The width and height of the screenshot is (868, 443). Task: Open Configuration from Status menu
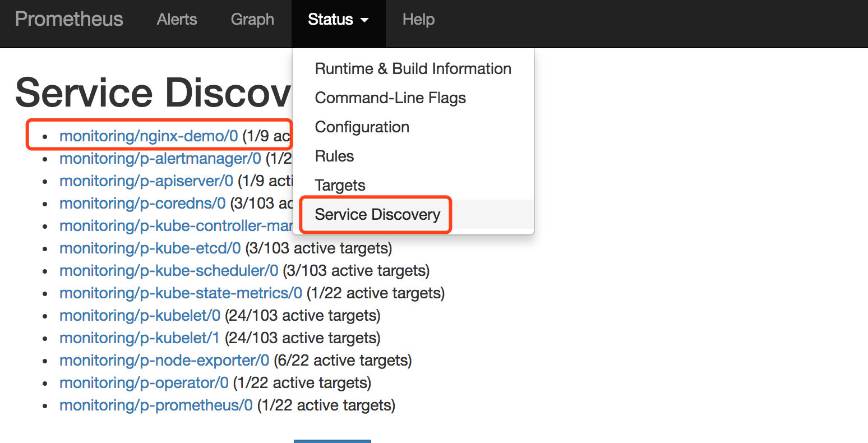[413, 127]
